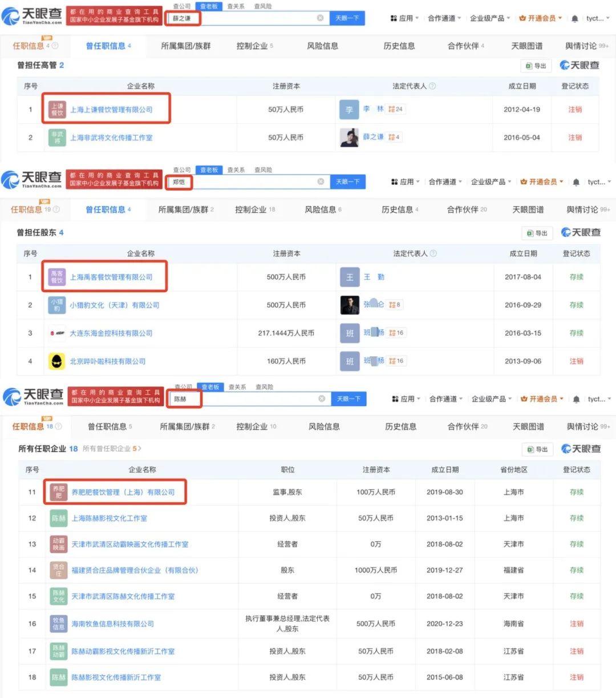This screenshot has height=698, width=616.
Task: Switch to 控制企业 5 tab in 薛之谦 panel
Action: pyautogui.click(x=255, y=46)
